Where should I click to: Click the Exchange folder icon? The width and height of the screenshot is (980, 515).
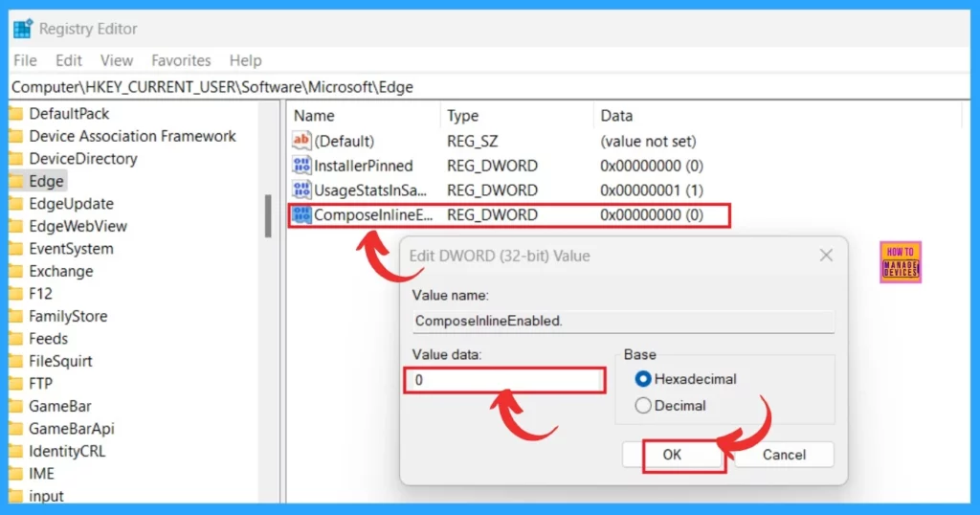tap(15, 271)
